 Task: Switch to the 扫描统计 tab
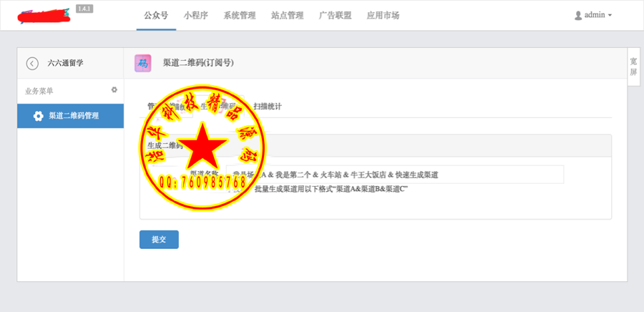(268, 107)
